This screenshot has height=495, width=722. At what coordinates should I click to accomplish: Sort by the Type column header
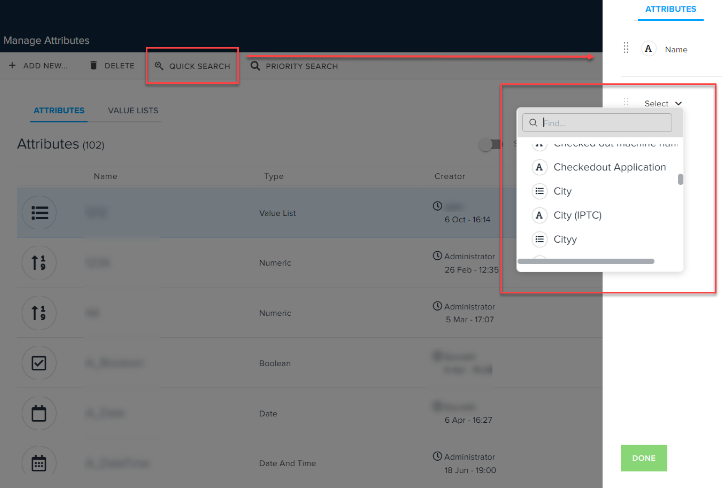coord(274,176)
